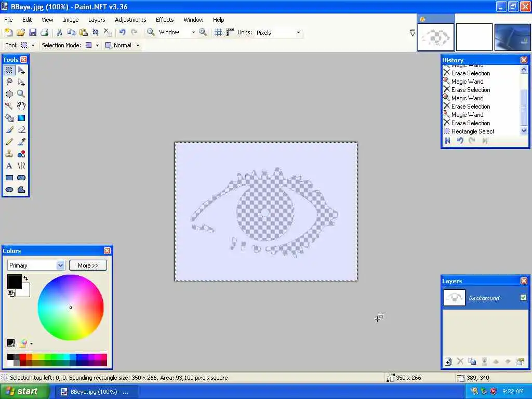The width and height of the screenshot is (532, 399).
Task: Select the Rectangle Select tool
Action: (9, 70)
